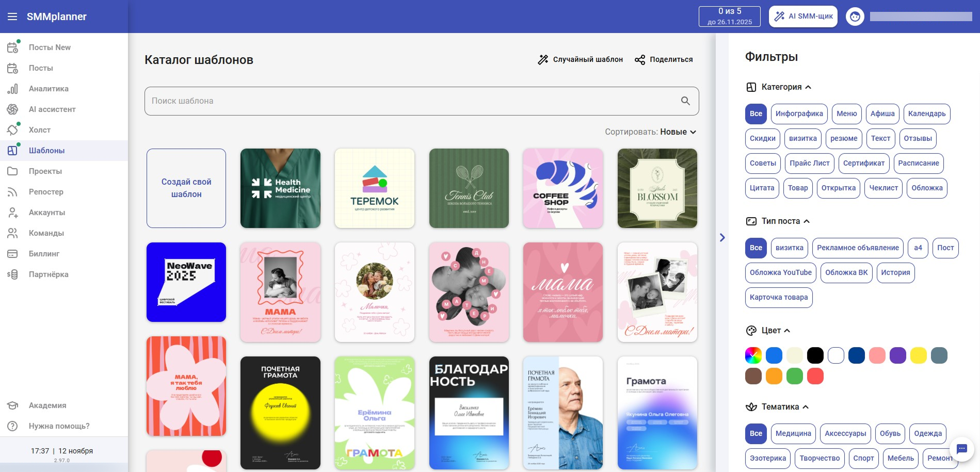Open the Сортировать: Новые sort dropdown
This screenshot has height=472, width=980.
click(x=651, y=132)
